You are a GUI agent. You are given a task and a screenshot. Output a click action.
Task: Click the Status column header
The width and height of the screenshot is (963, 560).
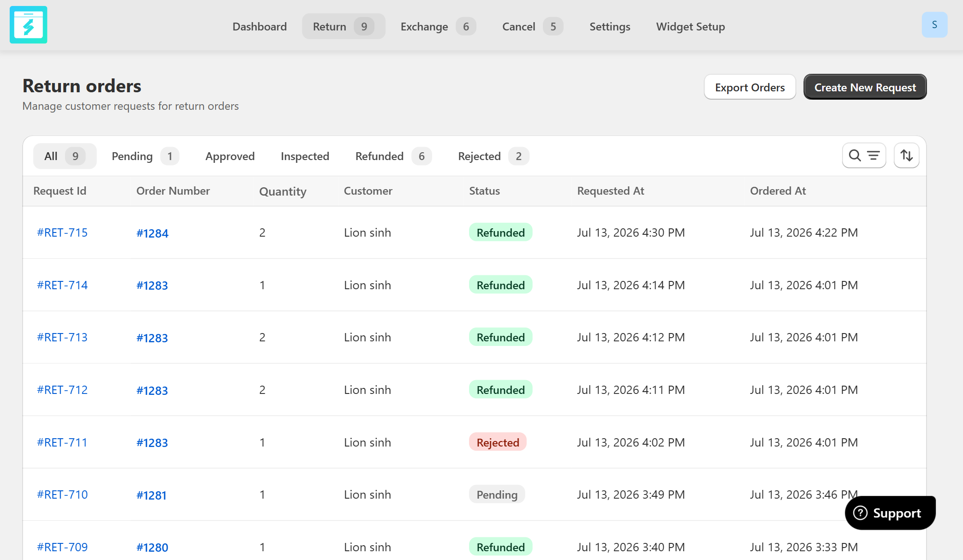point(484,191)
